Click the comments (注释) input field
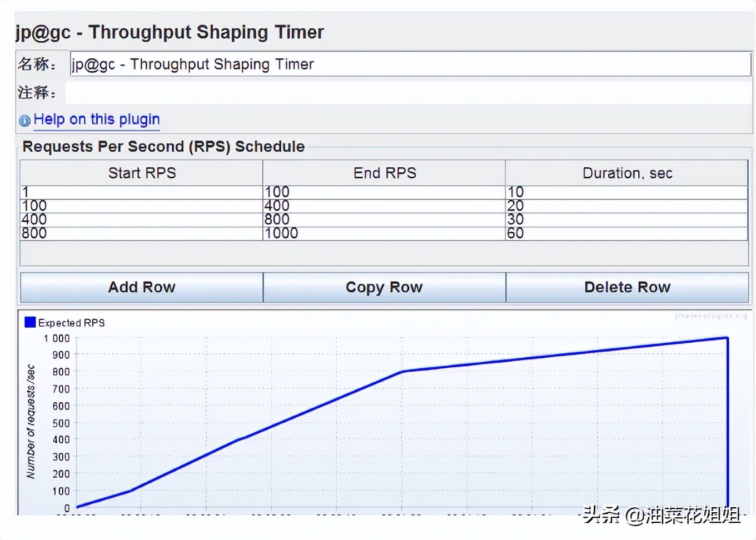Screen dimensions: 756x540 [x=409, y=92]
